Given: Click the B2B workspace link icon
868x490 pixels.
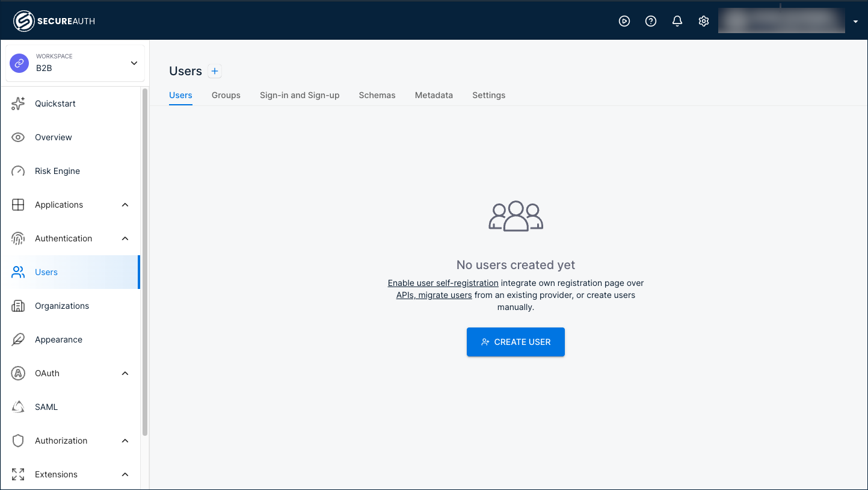Looking at the screenshot, I should point(19,63).
